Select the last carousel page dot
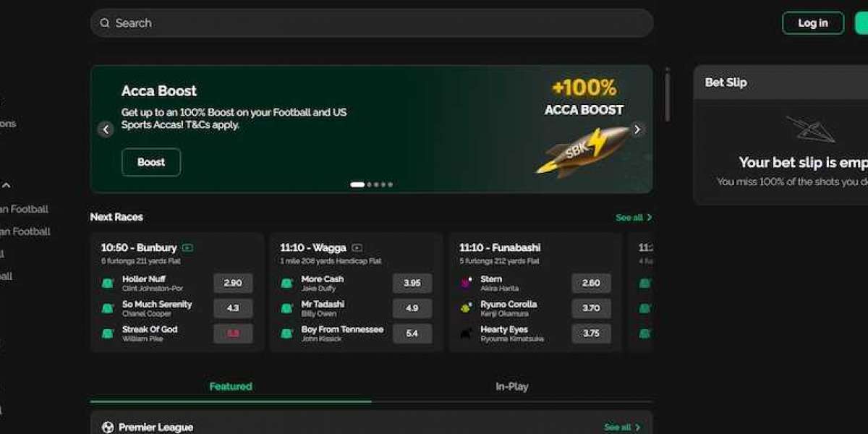The height and width of the screenshot is (434, 868). [391, 184]
